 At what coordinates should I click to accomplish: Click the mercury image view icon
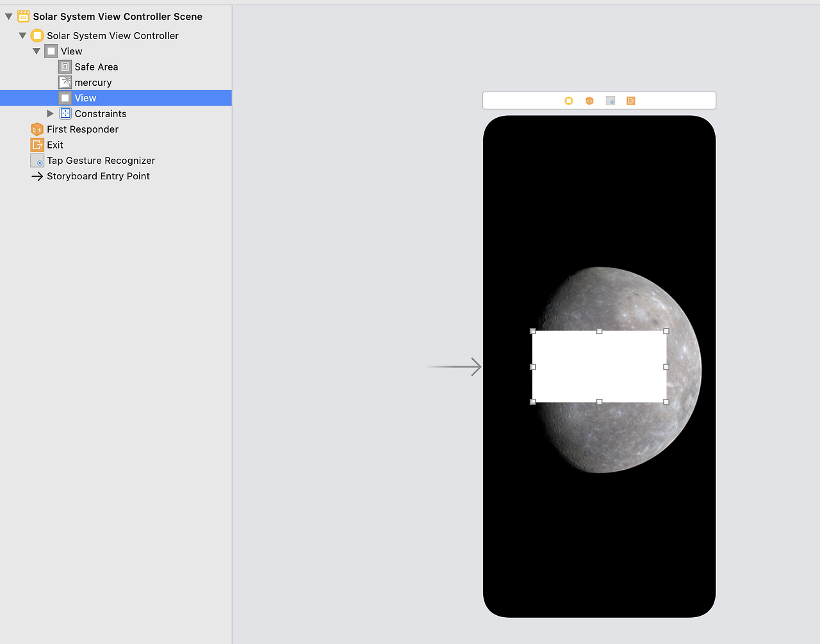[x=65, y=82]
